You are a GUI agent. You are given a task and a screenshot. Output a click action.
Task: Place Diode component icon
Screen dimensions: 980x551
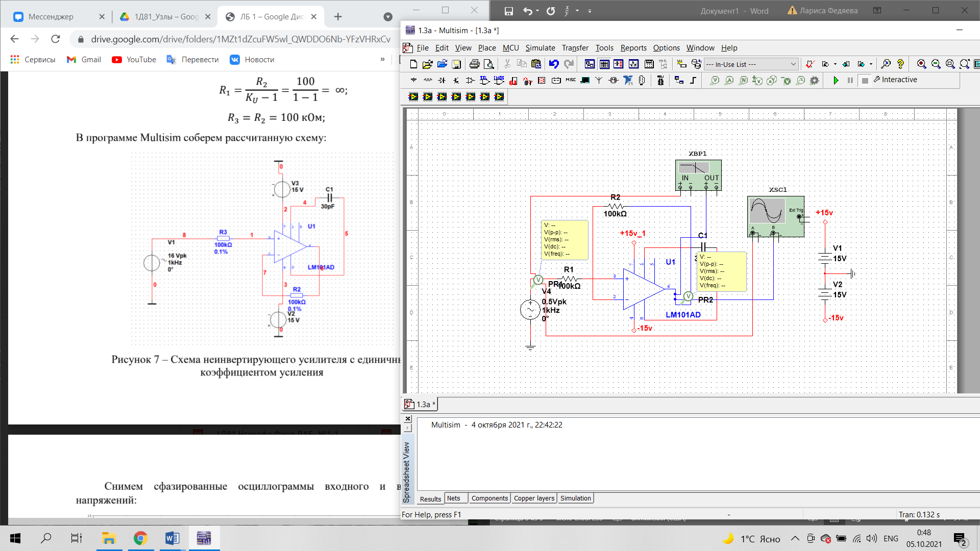coord(442,80)
